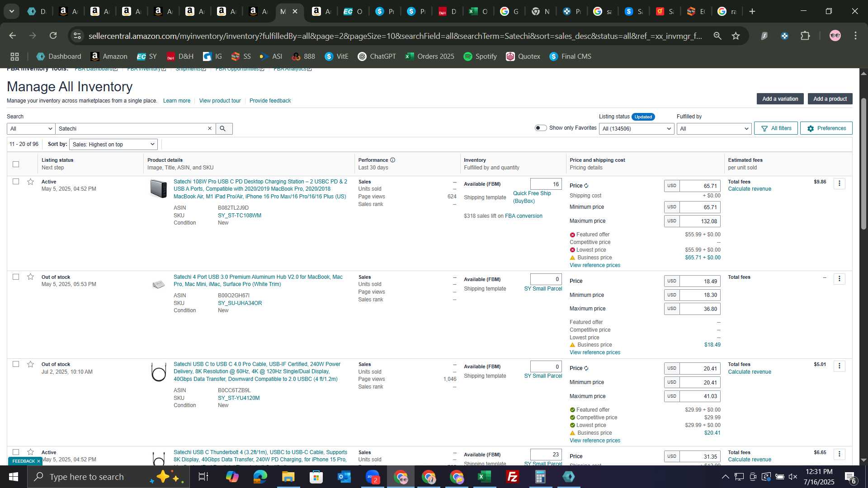This screenshot has height=488, width=868.
Task: Select the Satechi 108W Pro listing checkbox
Action: click(16, 182)
